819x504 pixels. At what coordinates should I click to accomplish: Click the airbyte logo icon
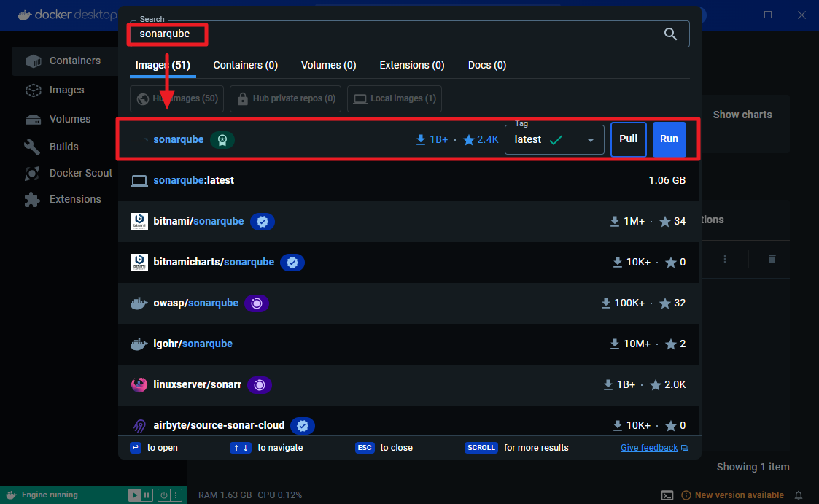[x=139, y=426]
